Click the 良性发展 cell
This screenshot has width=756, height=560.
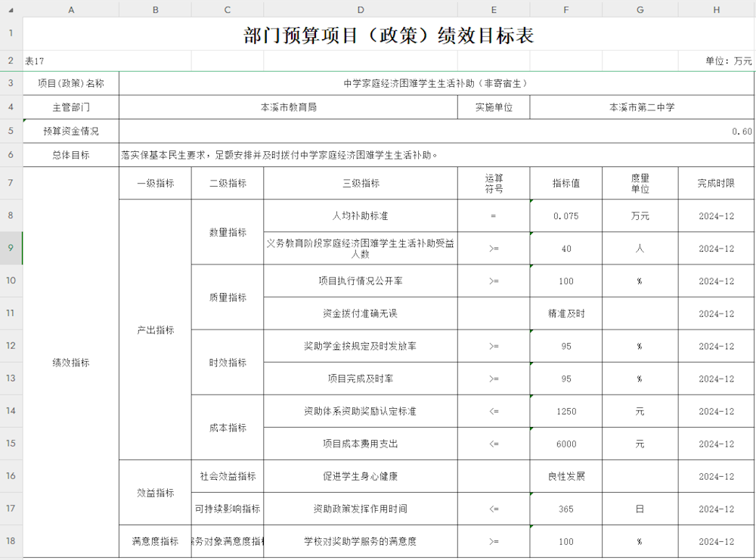566,476
